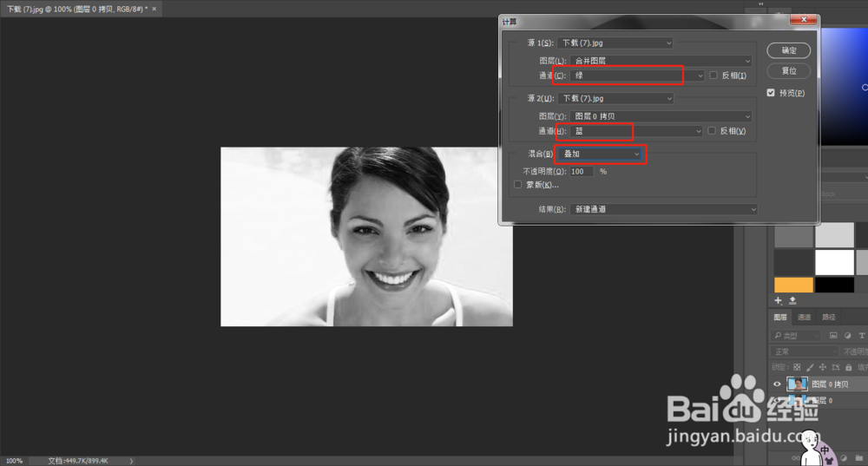Open the 结果(R) dropdown showing 新建通道
Viewport: 868px width, 466px height.
point(664,209)
